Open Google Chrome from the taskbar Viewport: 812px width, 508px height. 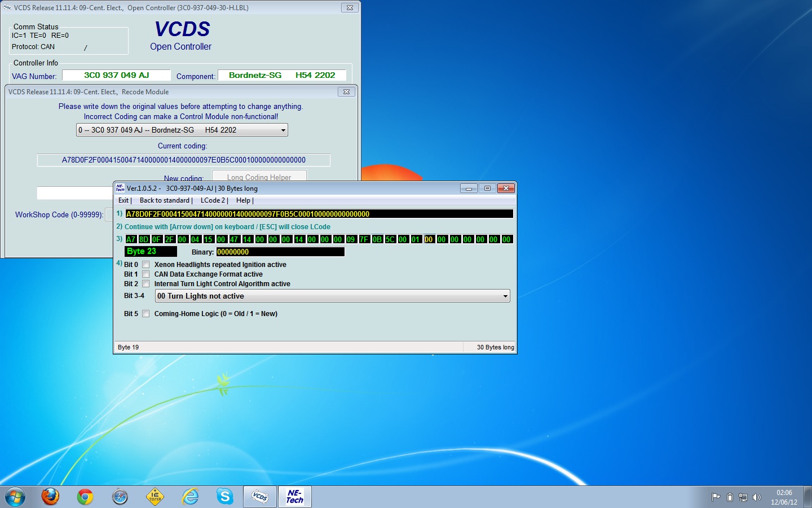tap(85, 497)
